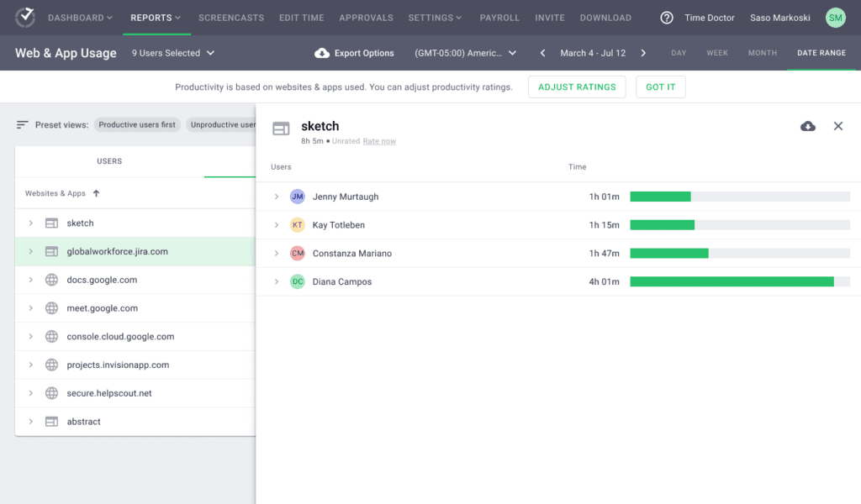Click the ADJUST RATINGS button

577,87
